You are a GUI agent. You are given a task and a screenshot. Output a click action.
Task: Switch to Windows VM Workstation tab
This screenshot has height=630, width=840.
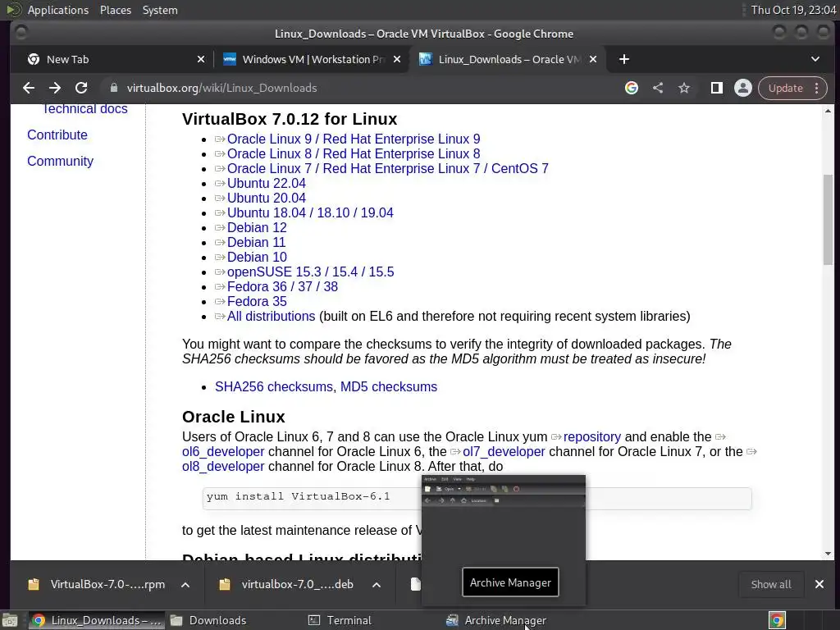pos(313,59)
